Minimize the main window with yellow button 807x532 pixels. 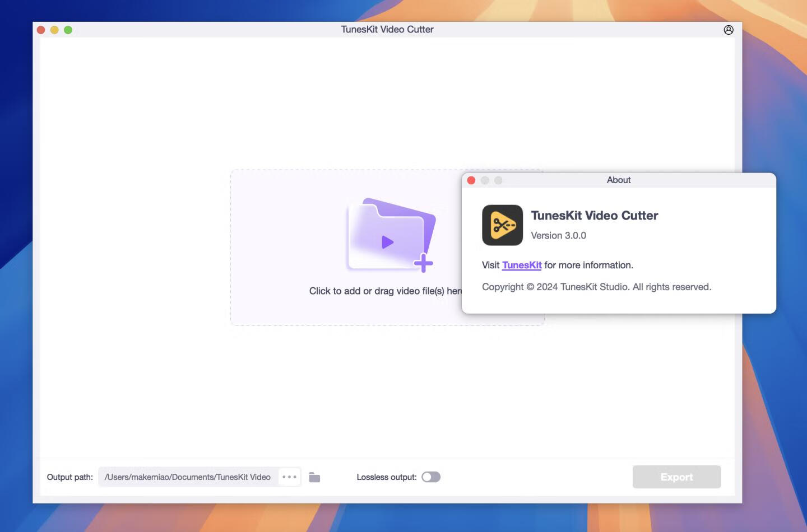tap(54, 30)
